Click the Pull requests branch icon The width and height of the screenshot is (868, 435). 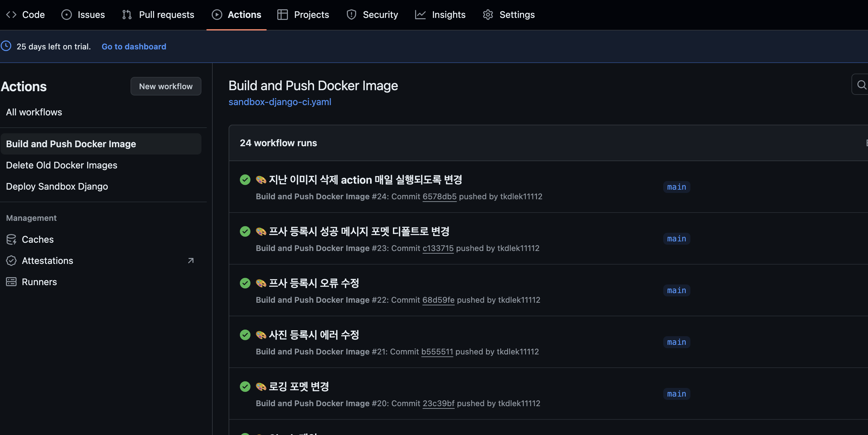coord(127,15)
